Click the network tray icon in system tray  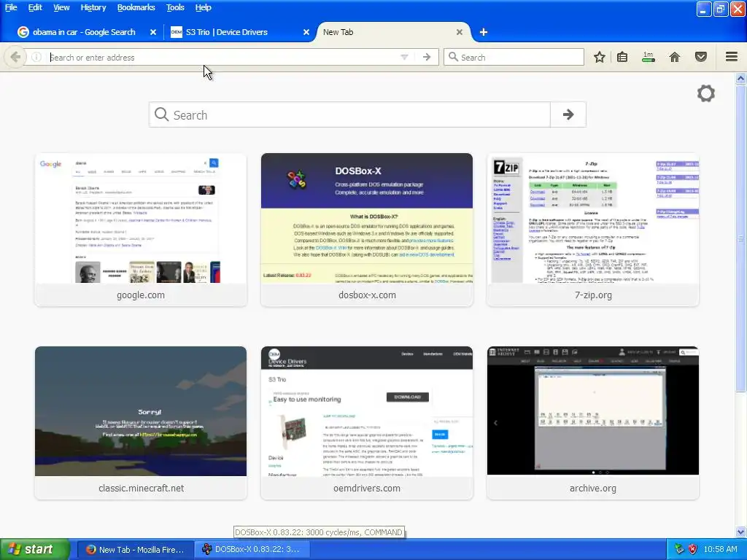coord(679,549)
